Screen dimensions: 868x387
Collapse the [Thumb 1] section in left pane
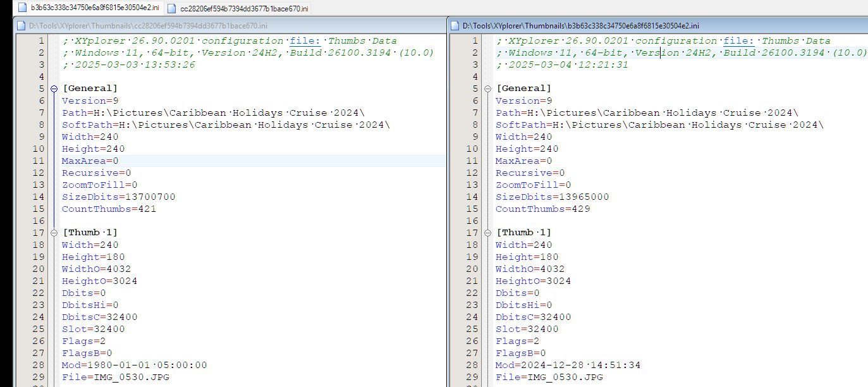click(54, 233)
